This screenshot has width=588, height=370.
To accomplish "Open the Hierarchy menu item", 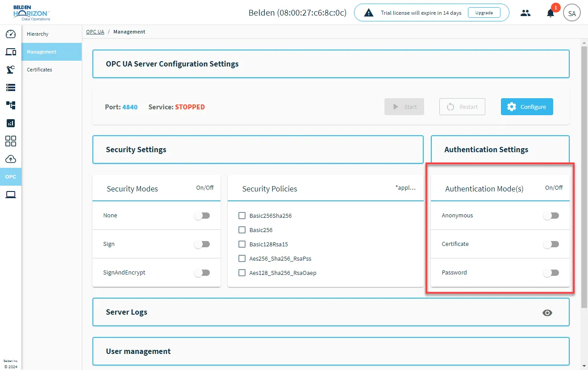I will point(52,34).
